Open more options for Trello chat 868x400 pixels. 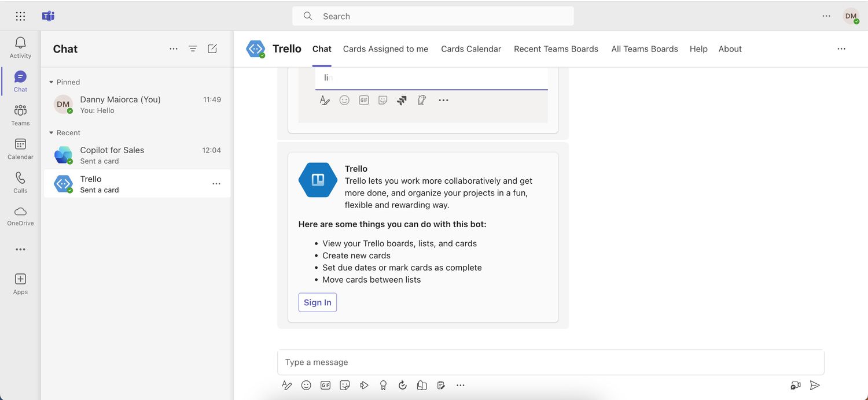[216, 184]
